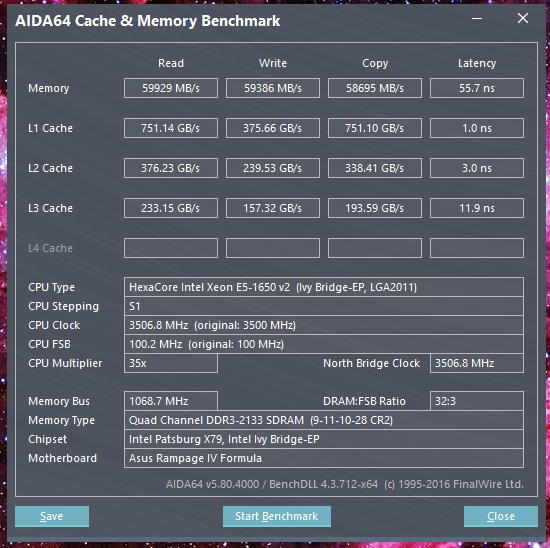550x548 pixels.
Task: Minimize the AIDA64 benchmark window
Action: click(x=477, y=18)
